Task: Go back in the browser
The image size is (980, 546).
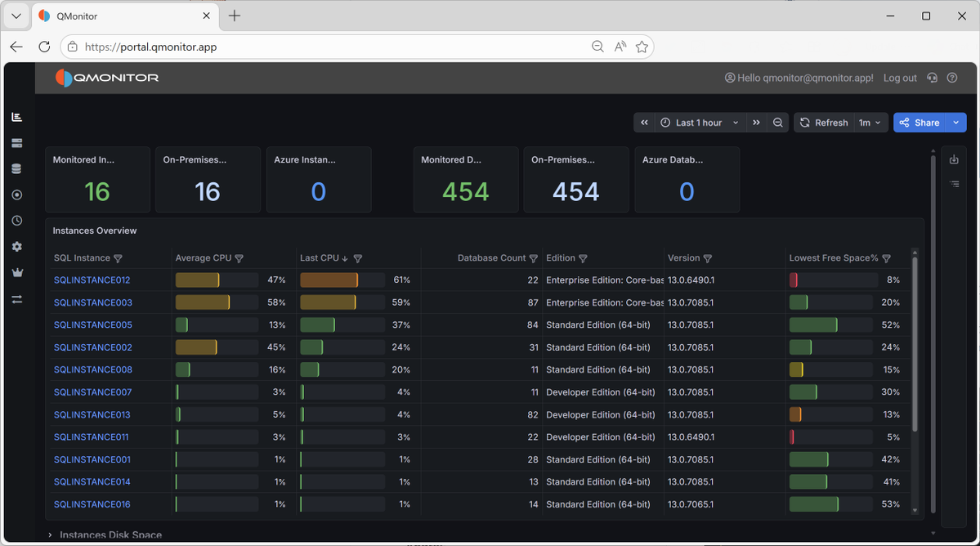Action: [x=16, y=47]
